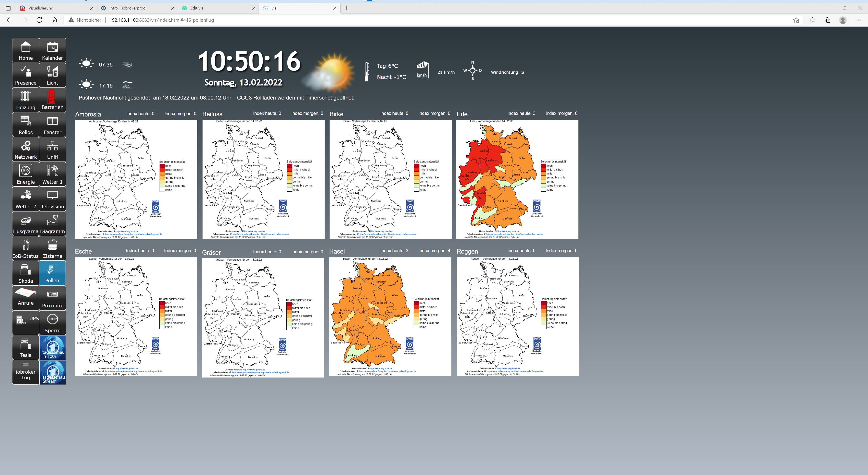This screenshot has width=868, height=475.
Task: Switch to the Edit vis tab
Action: click(x=216, y=8)
